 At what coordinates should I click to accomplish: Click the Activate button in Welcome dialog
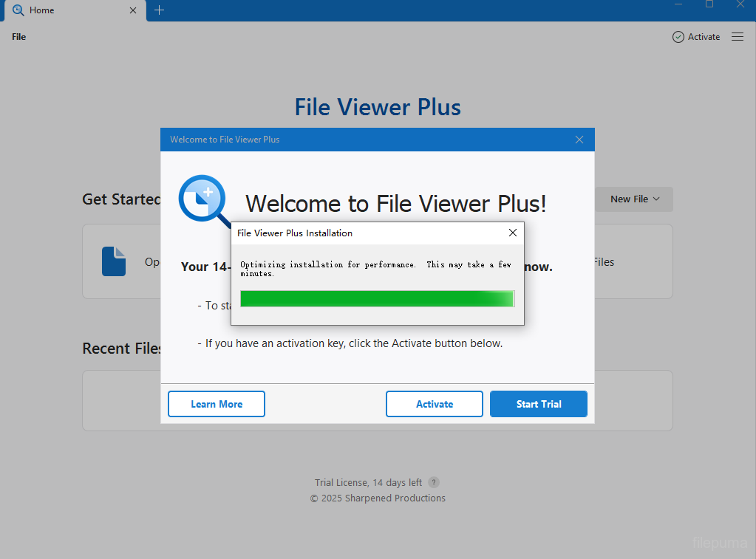point(435,404)
